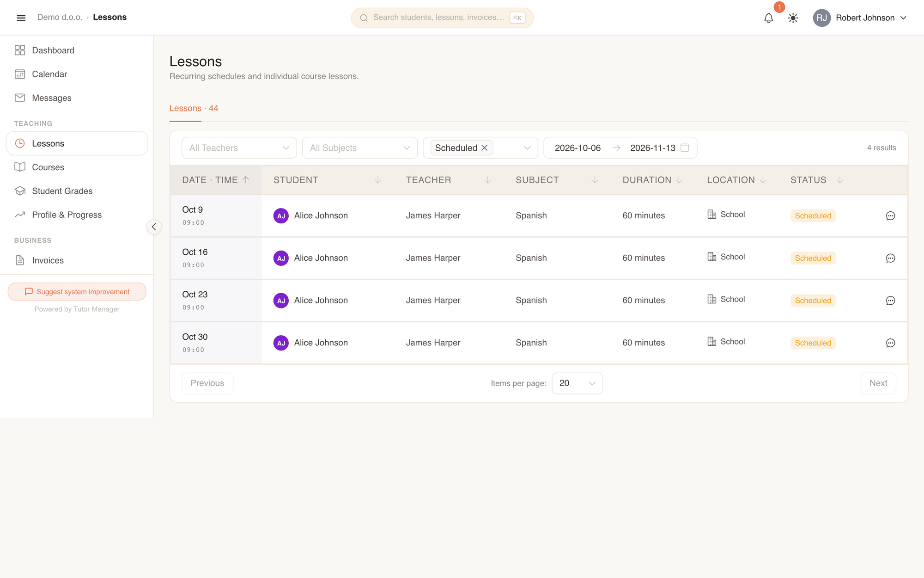Open Invoices in sidebar
The height and width of the screenshot is (578, 924).
pos(77,260)
